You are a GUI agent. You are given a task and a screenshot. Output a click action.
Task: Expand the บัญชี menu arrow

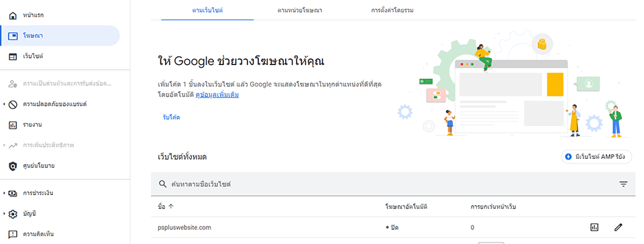[x=4, y=214]
